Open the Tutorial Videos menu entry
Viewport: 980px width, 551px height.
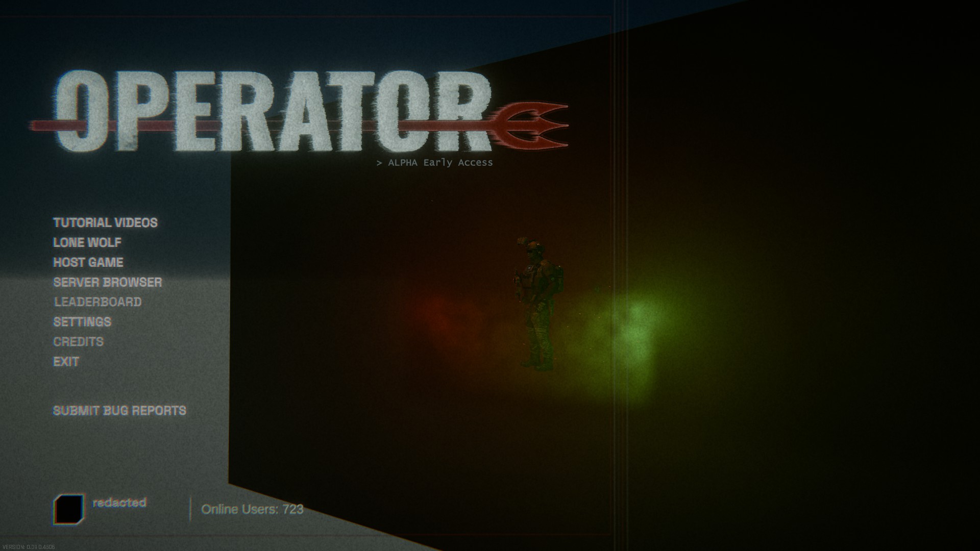click(105, 222)
